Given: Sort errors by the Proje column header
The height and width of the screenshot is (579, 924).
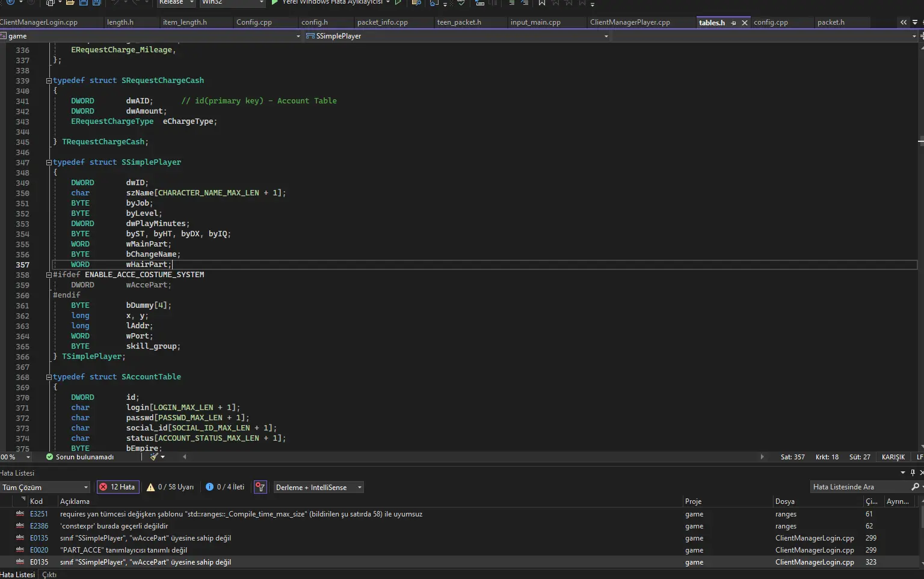Looking at the screenshot, I should [x=728, y=501].
